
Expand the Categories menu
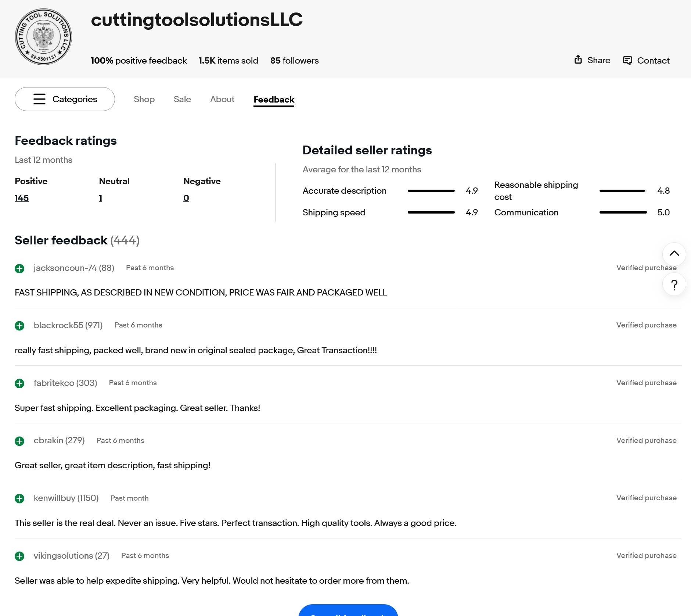pos(65,99)
